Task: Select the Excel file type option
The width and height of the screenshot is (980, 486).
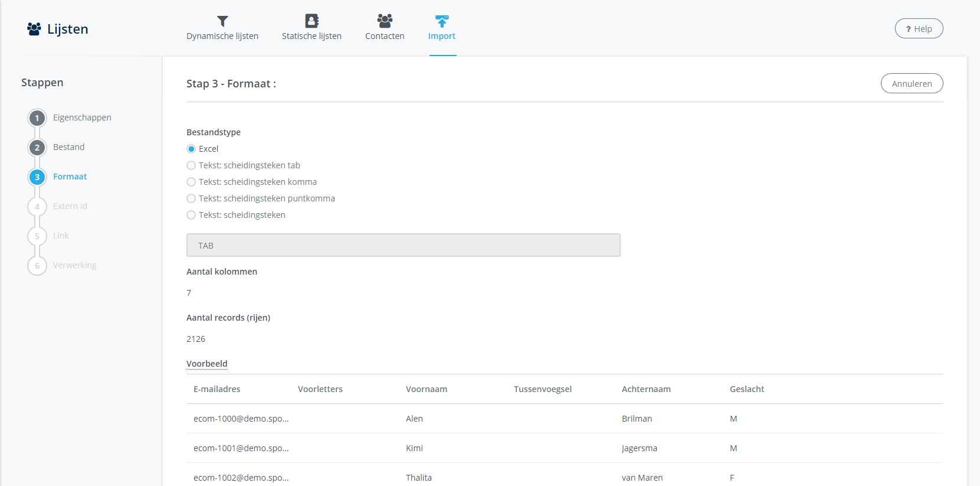Action: [x=191, y=149]
